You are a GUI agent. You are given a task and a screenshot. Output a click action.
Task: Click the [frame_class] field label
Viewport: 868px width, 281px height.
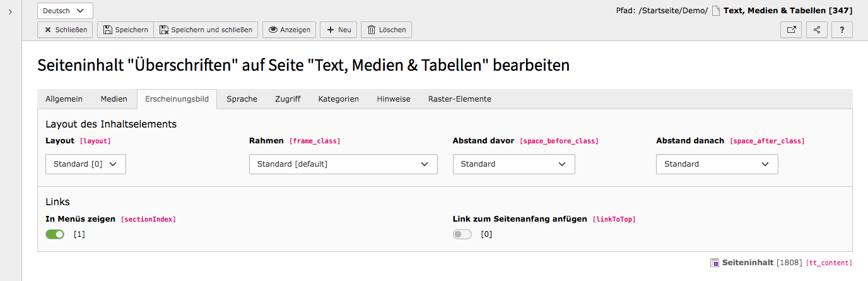tap(315, 141)
